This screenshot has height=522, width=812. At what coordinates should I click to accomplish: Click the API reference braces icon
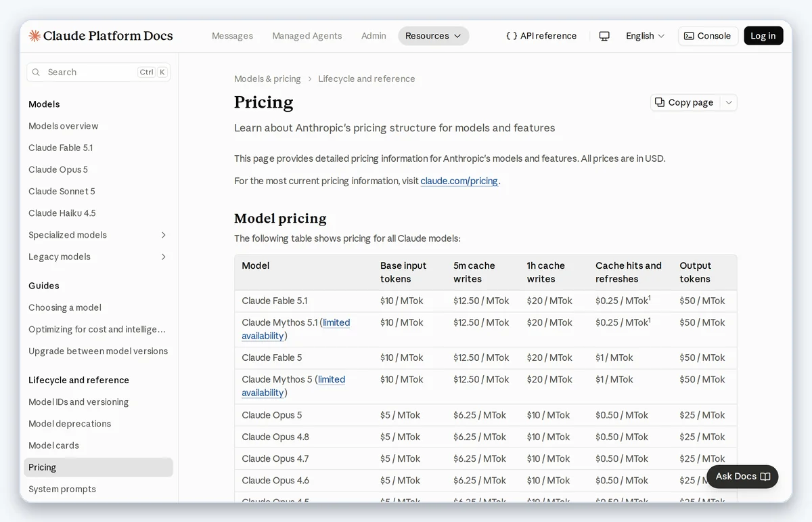coord(512,36)
